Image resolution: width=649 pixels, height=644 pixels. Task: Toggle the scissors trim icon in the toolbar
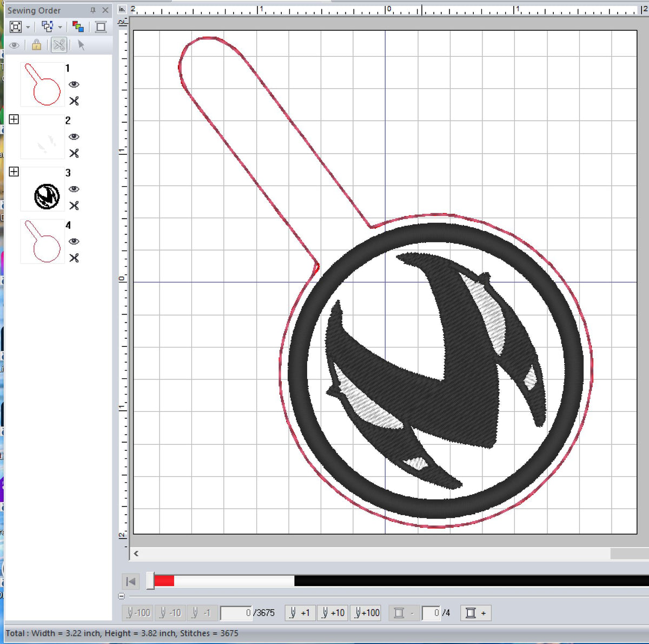(59, 45)
